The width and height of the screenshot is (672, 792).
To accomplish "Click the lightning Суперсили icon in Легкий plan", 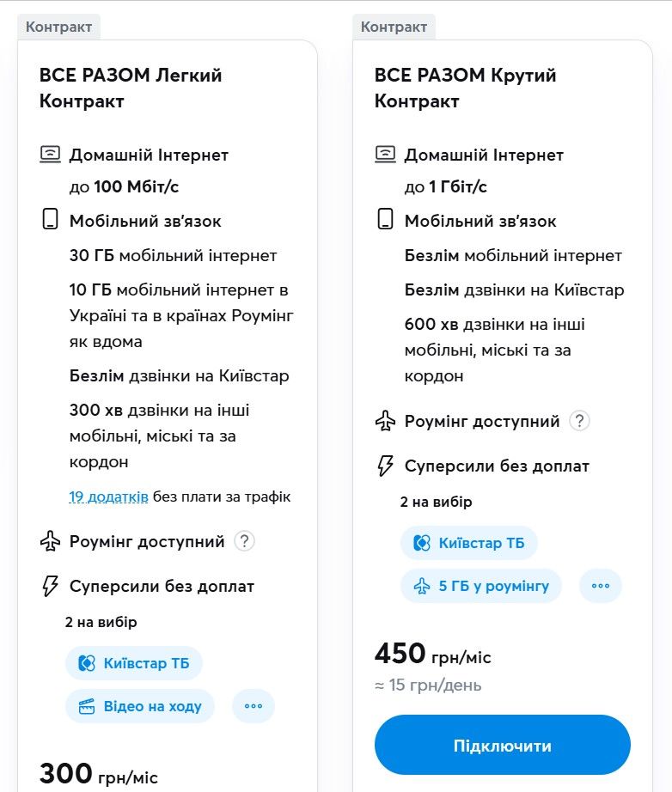I will (50, 586).
